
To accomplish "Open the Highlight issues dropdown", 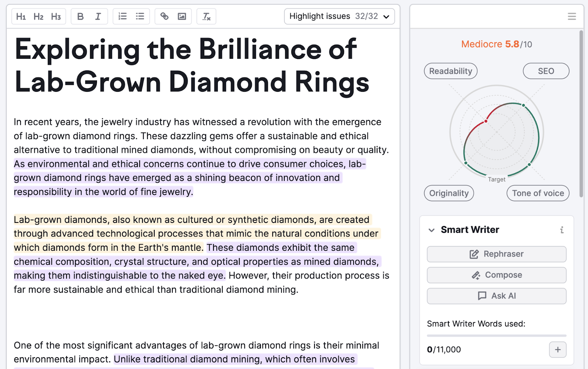I will [x=339, y=17].
